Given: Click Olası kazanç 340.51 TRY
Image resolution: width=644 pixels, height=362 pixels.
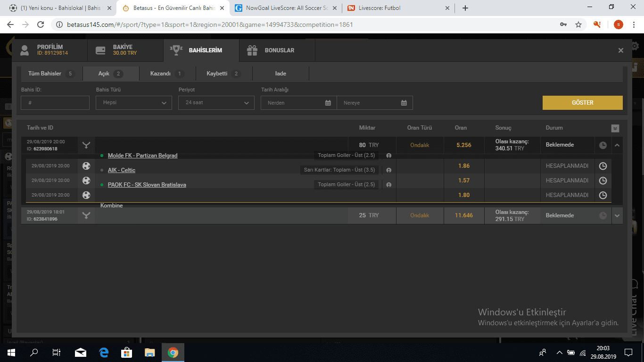Looking at the screenshot, I should click(x=512, y=145).
